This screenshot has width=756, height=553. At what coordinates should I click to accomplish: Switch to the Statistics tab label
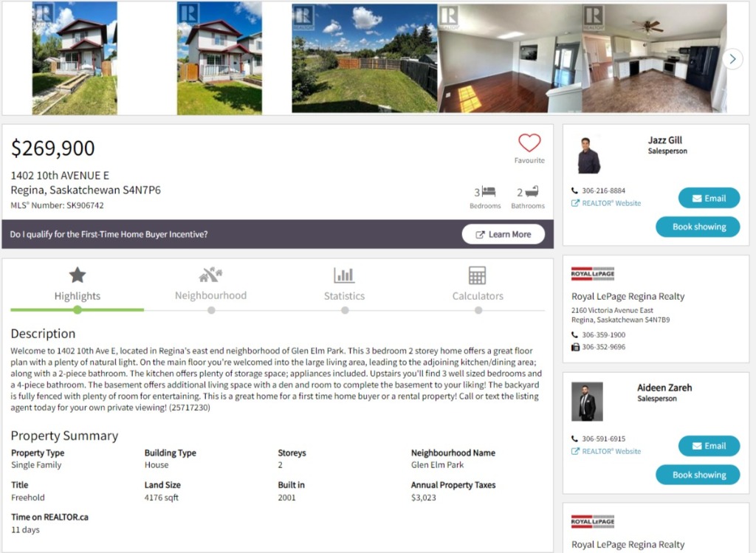[344, 296]
